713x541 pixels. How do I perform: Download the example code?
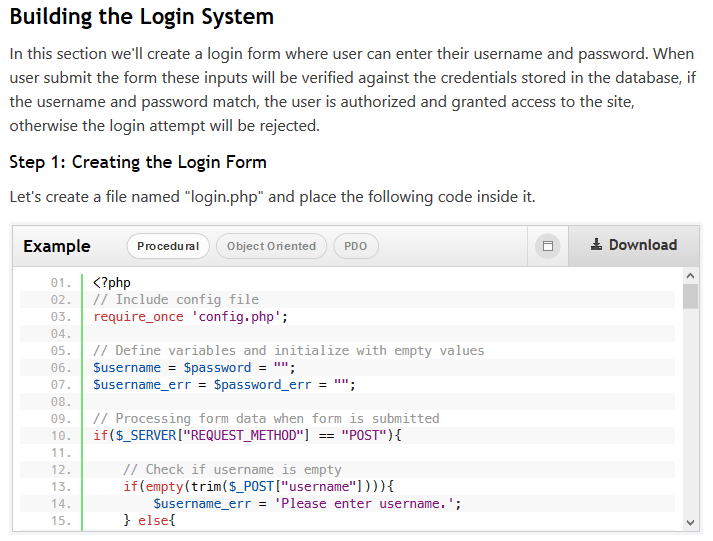634,245
